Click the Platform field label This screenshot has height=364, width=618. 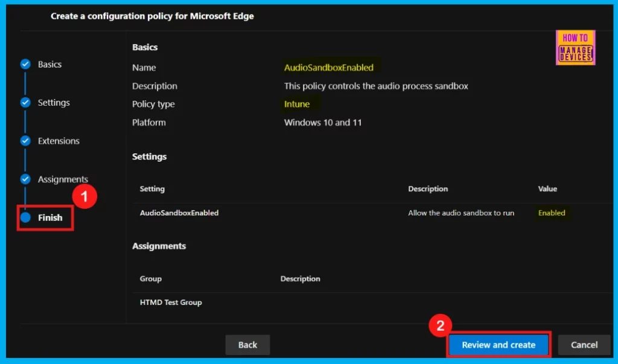pyautogui.click(x=149, y=123)
